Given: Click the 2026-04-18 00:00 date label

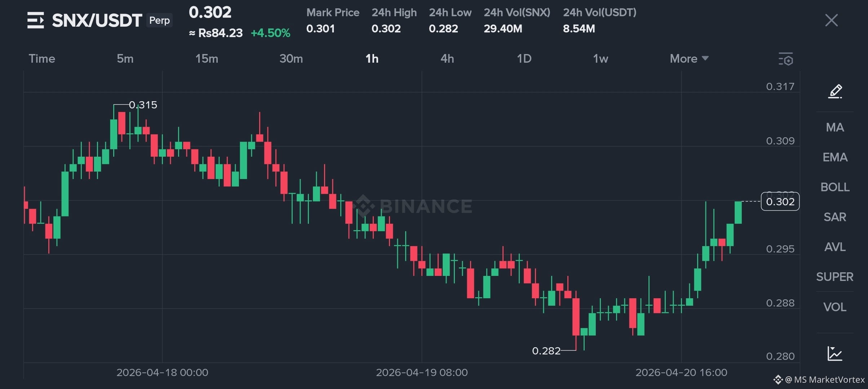Looking at the screenshot, I should click(162, 372).
